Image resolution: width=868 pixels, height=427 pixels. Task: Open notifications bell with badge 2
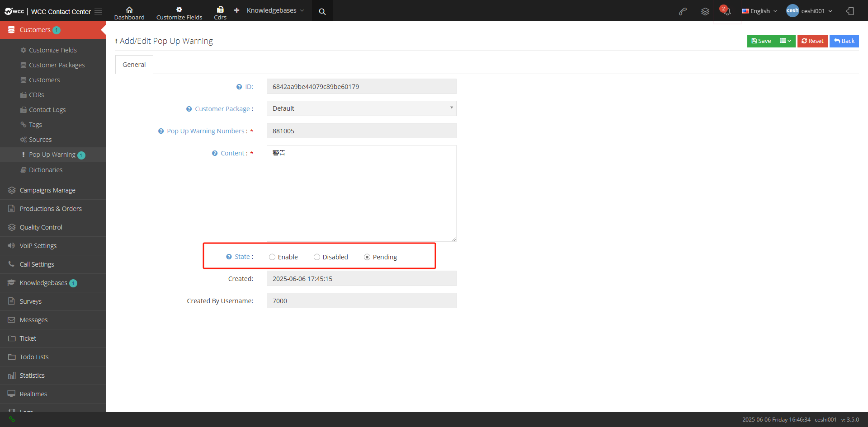pos(726,10)
